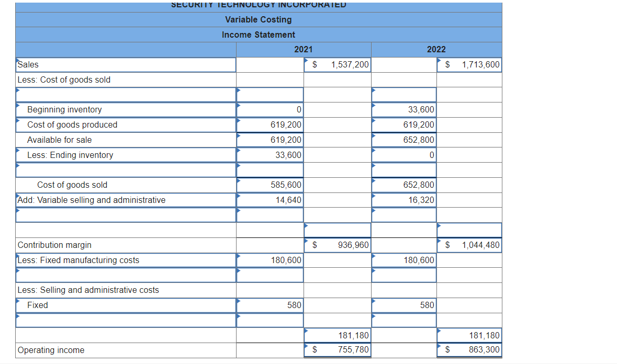
Task: Click the 2021 variable selling value 14,640
Action: coord(270,200)
